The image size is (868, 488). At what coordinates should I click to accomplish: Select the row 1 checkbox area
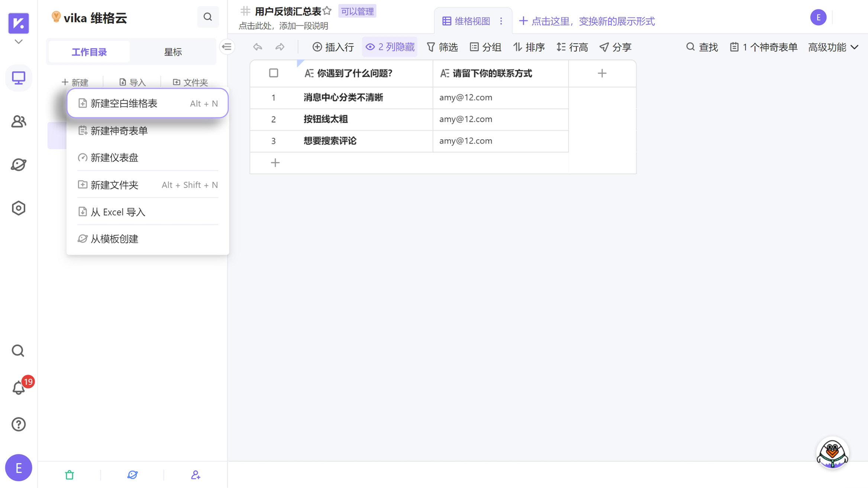273,98
